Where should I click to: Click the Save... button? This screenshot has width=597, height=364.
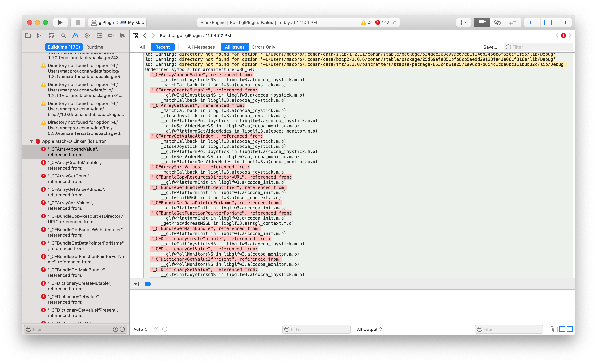pos(490,47)
